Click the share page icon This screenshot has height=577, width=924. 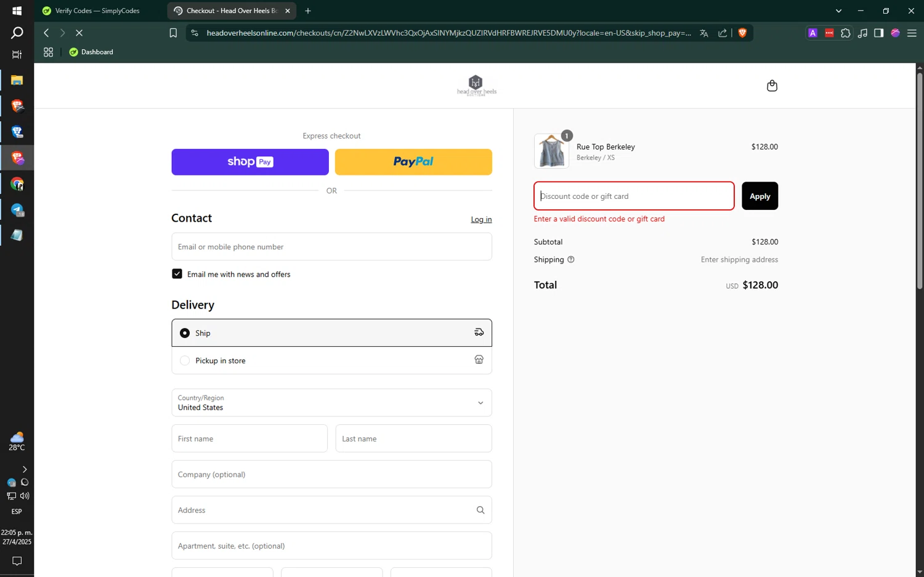[722, 33]
